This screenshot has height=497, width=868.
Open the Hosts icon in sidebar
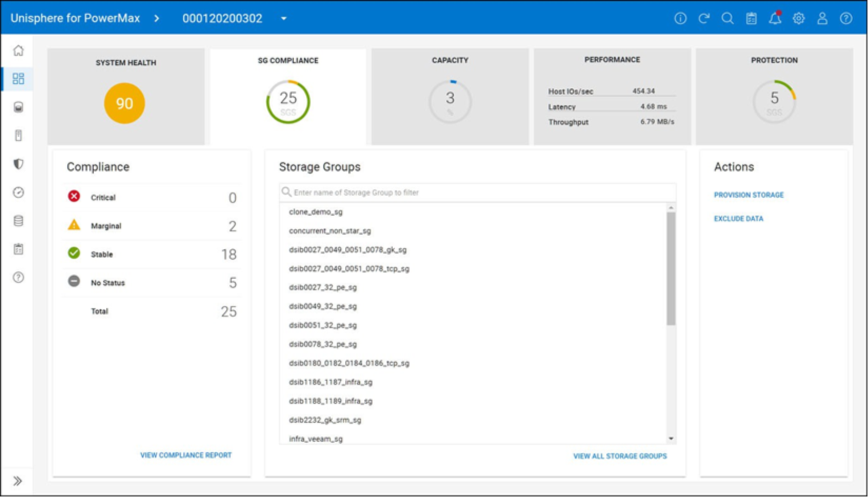tap(18, 136)
